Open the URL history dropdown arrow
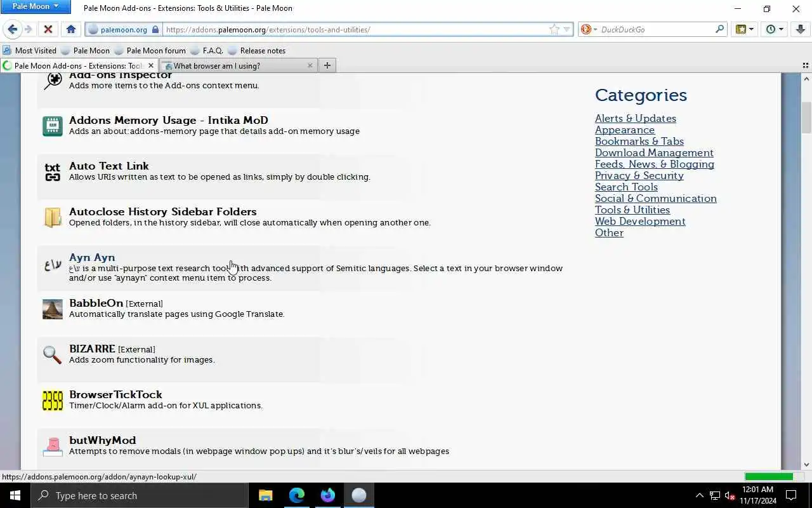 [x=566, y=29]
